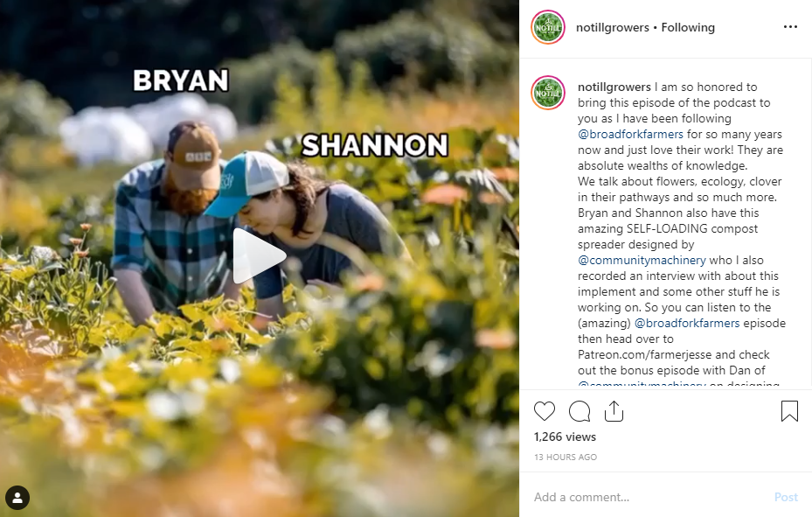Share the post using the share icon
This screenshot has height=517, width=812.
[x=614, y=411]
